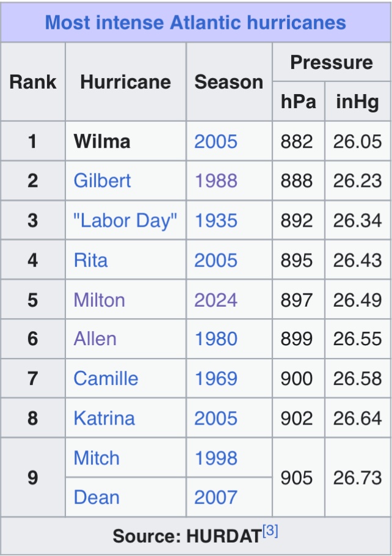Viewport: 392px width, 556px height.
Task: Open the 1935 season link
Action: pos(216,221)
